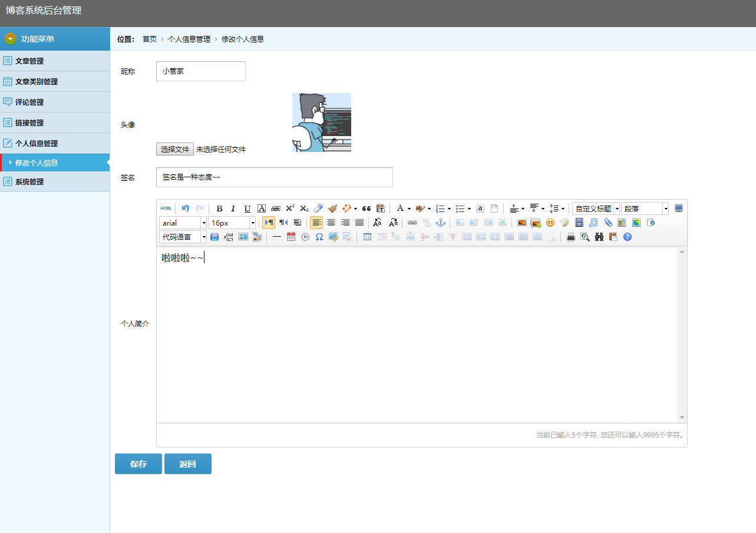Click the undo arrow in editor toolbar
756x533 pixels.
[186, 208]
